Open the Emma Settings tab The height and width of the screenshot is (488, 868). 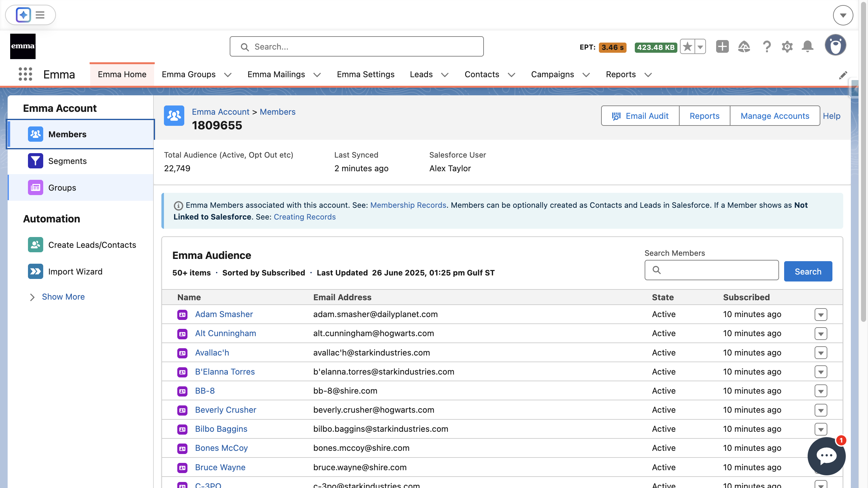click(366, 74)
